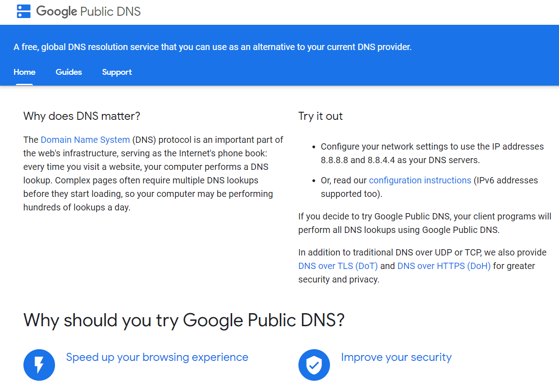Switch to the Guides tab
559x392 pixels.
point(69,72)
